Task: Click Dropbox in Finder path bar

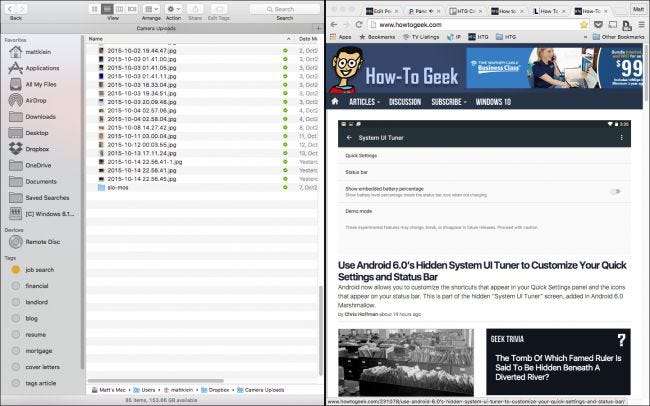Action: pyautogui.click(x=215, y=390)
